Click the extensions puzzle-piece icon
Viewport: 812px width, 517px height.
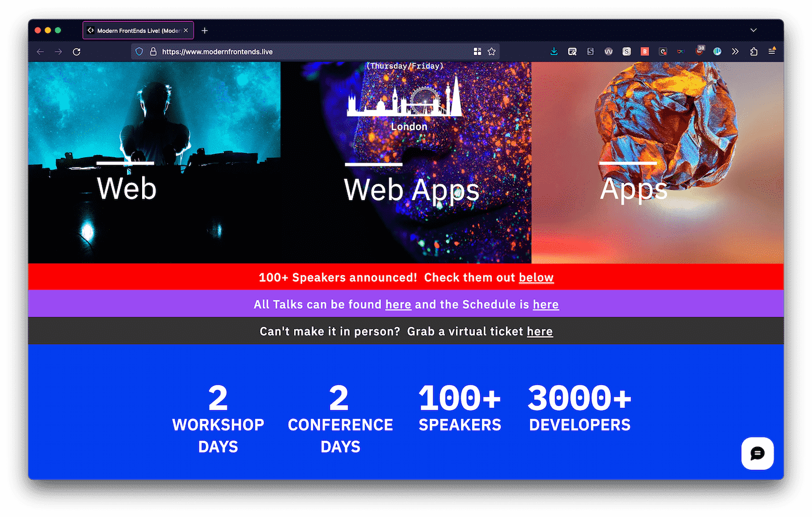[753, 51]
